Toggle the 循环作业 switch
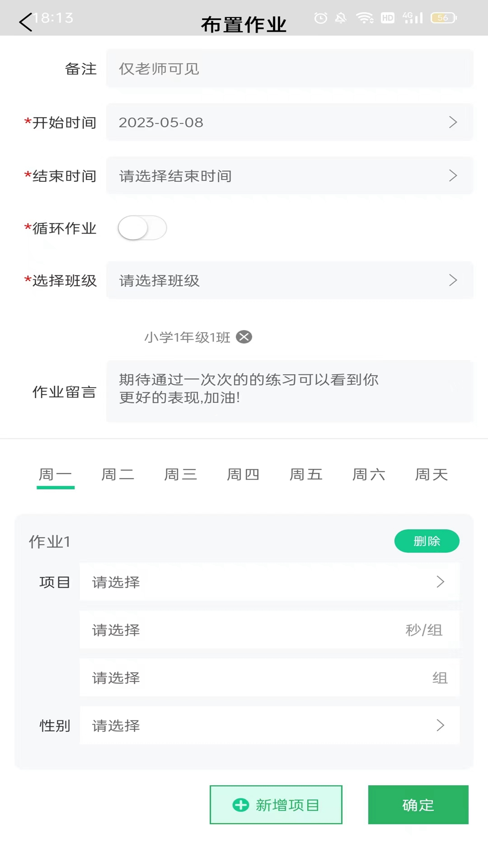Screen dimensions: 488x868 pyautogui.click(x=142, y=228)
